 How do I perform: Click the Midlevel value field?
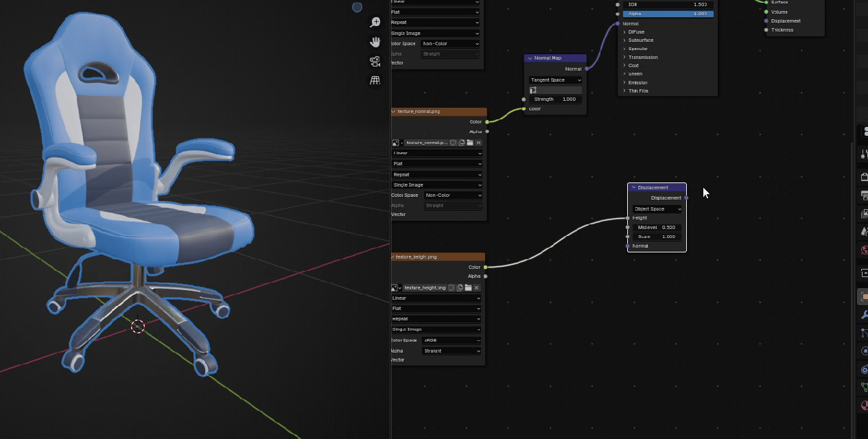pyautogui.click(x=657, y=227)
